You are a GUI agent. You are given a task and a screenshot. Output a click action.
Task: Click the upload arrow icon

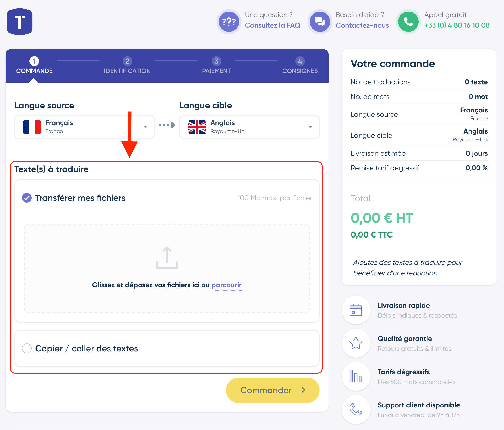(167, 258)
